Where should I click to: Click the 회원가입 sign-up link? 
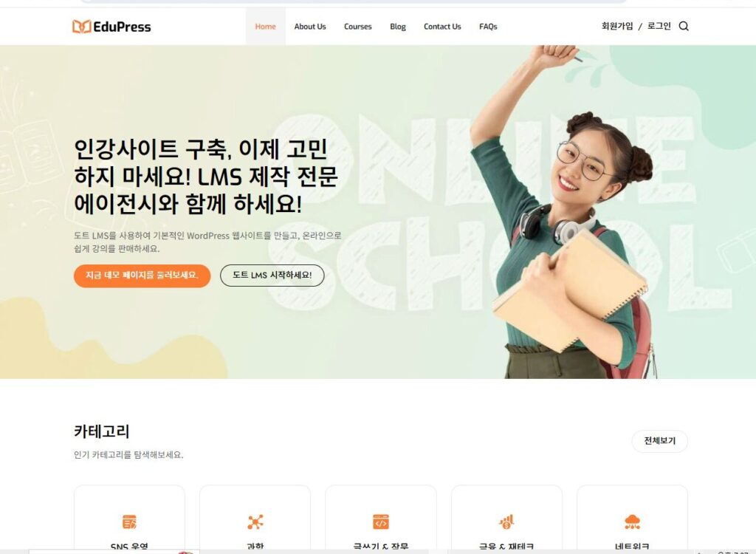[617, 26]
